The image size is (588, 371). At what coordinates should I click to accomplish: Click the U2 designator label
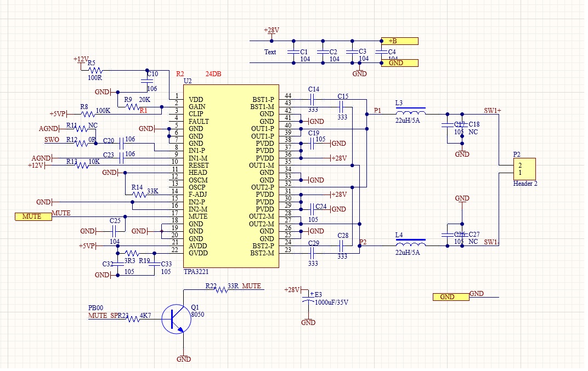tap(188, 81)
